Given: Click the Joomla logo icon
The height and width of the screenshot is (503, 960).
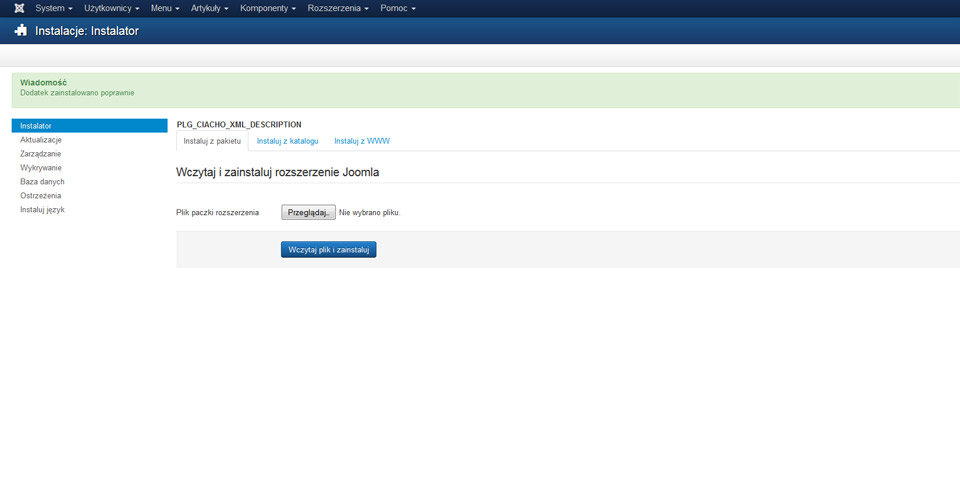Looking at the screenshot, I should [19, 8].
